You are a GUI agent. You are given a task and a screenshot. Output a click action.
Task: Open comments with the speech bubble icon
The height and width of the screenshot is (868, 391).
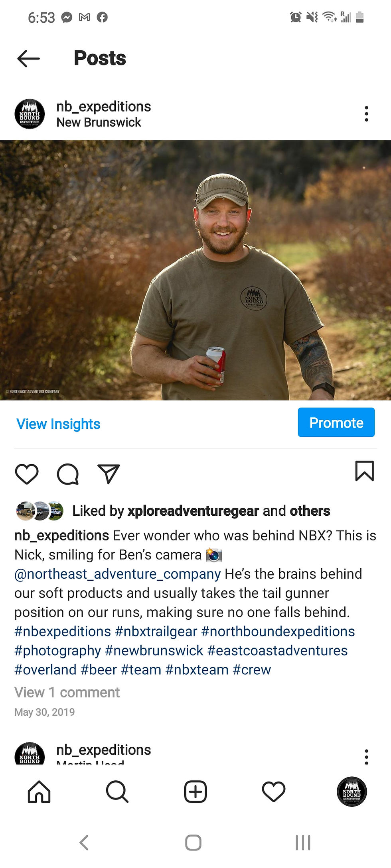coord(68,474)
